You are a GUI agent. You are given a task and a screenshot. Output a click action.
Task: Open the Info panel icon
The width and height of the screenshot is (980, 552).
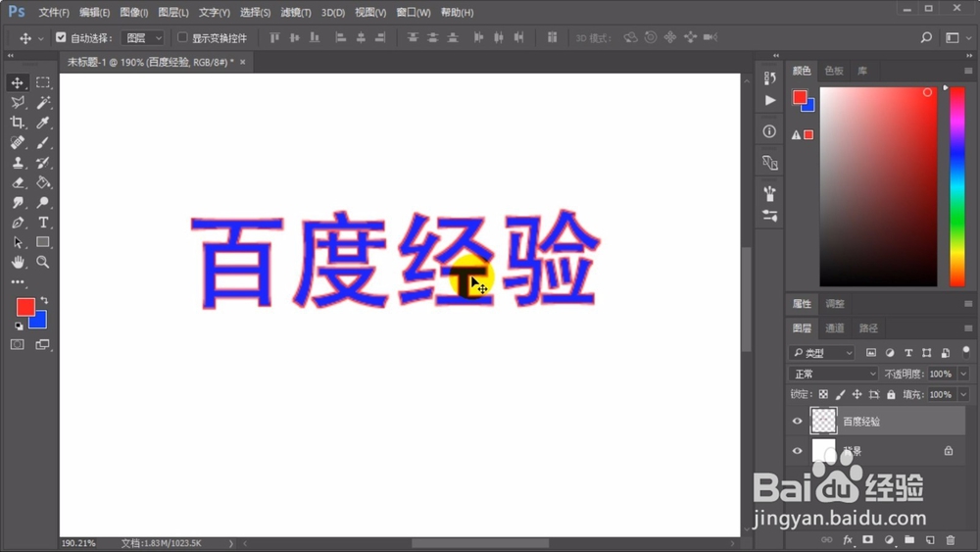(769, 131)
